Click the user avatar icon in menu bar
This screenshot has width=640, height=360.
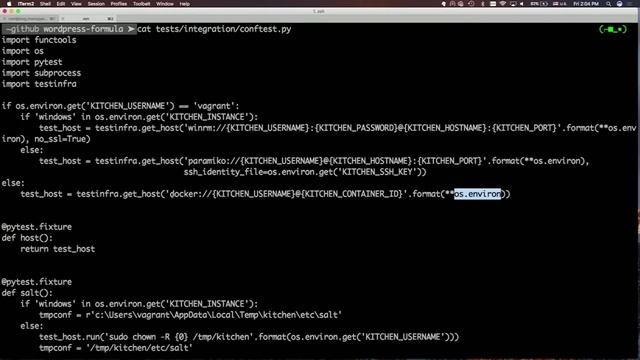tap(620, 4)
